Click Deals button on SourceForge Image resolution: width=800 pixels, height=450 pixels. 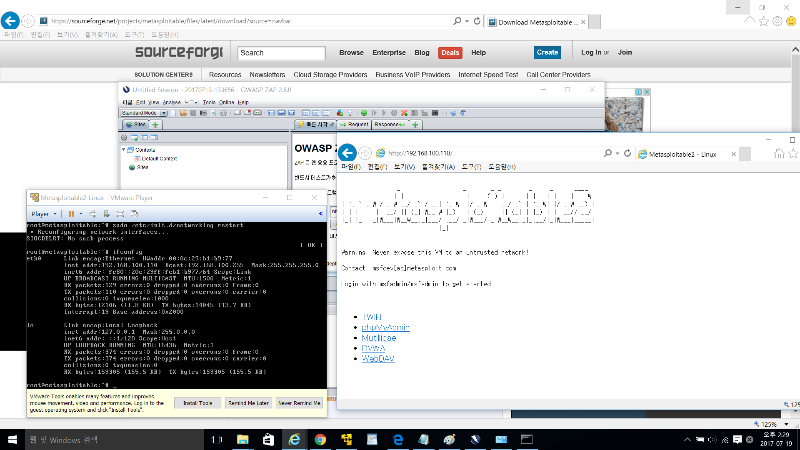pos(449,53)
